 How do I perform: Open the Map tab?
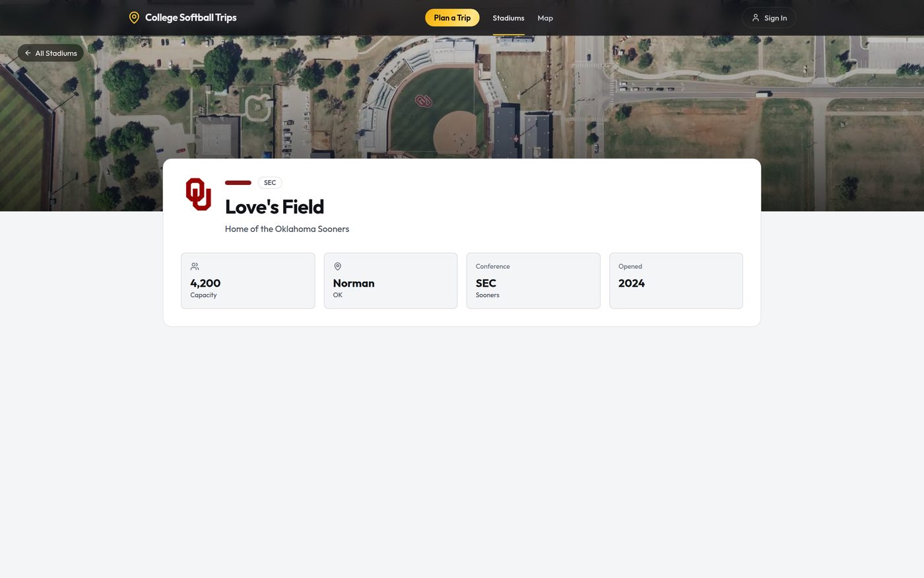(545, 18)
